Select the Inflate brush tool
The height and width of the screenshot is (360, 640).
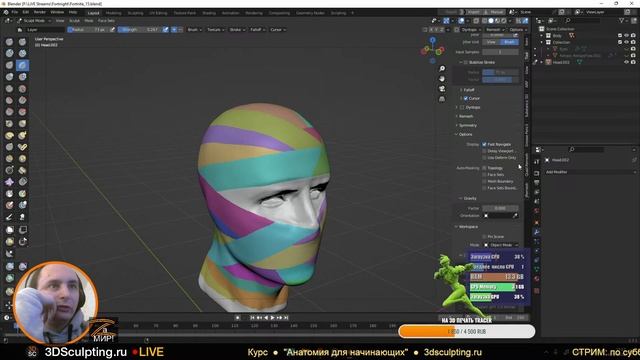coord(9,77)
